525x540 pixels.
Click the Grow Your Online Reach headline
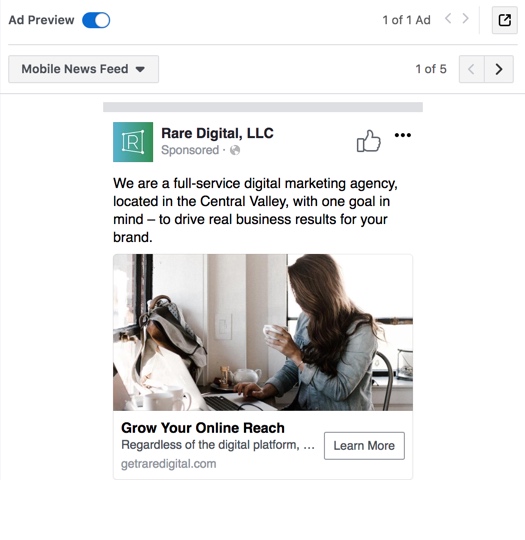pos(203,428)
